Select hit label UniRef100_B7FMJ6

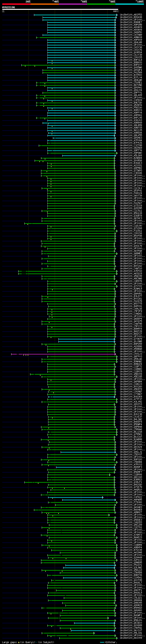[x=131, y=143]
